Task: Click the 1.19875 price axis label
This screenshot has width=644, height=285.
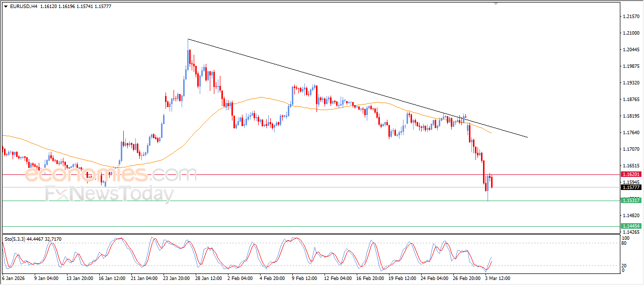Action: pos(631,66)
